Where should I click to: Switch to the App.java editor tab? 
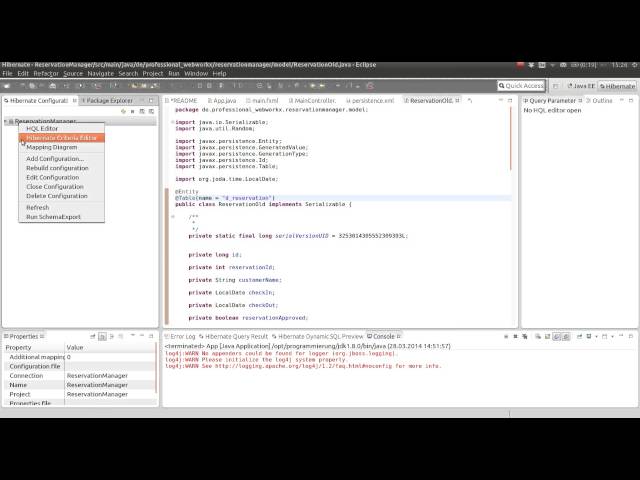[222, 100]
